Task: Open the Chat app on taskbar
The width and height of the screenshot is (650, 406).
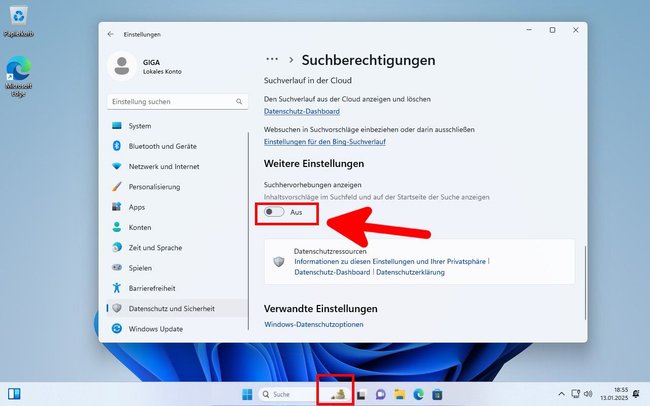Action: coord(381,394)
